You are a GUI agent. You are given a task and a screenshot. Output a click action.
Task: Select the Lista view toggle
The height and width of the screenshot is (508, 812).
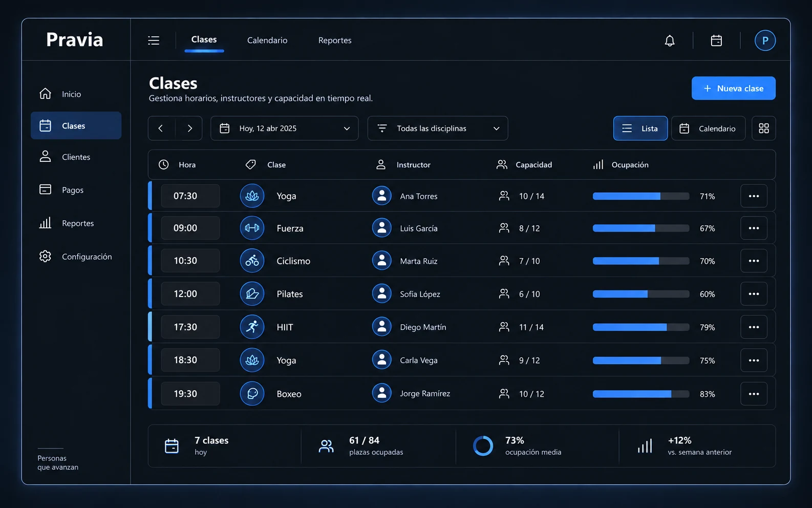click(640, 129)
